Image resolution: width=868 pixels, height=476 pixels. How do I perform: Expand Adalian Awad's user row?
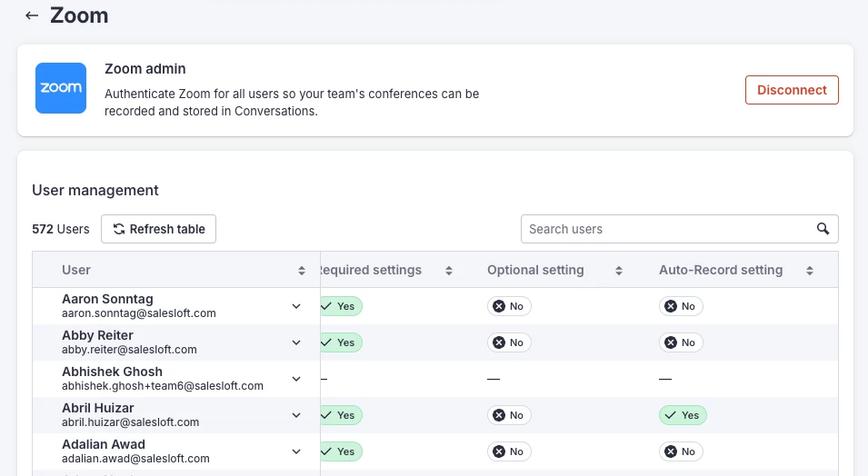[296, 451]
